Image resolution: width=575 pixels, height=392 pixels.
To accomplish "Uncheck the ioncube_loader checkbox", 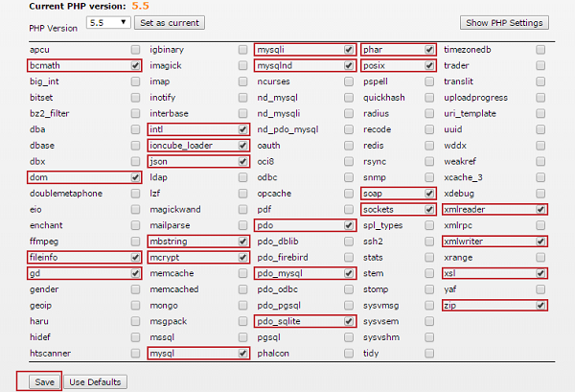I will pos(241,145).
